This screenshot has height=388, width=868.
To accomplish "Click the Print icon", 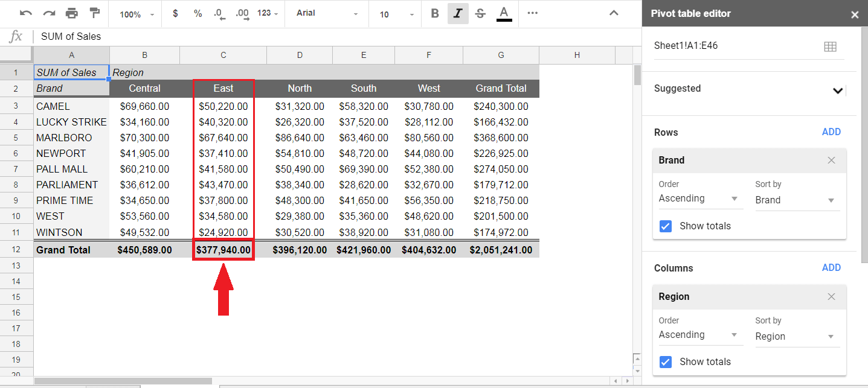I will 72,13.
